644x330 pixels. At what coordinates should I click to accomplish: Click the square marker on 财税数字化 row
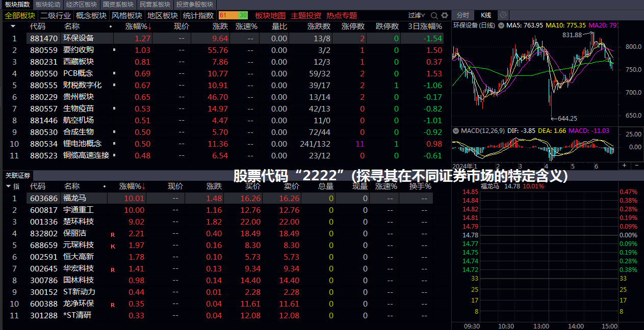(x=114, y=85)
